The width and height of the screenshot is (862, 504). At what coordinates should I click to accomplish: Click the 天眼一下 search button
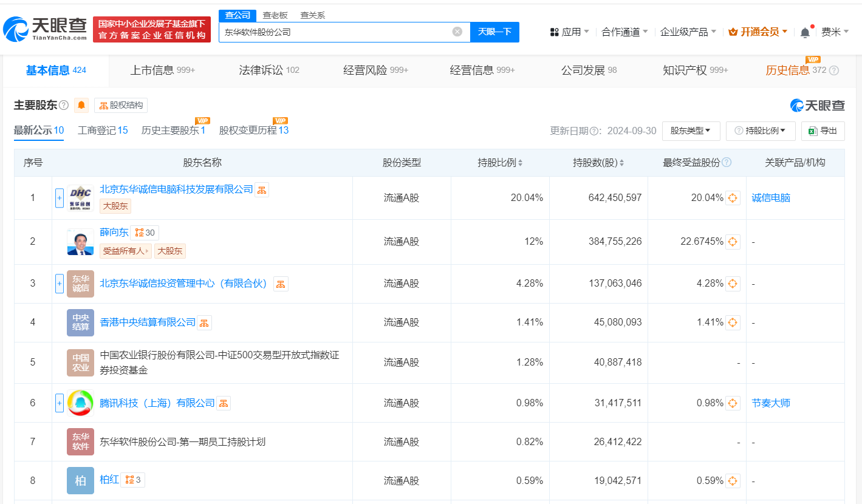[494, 32]
